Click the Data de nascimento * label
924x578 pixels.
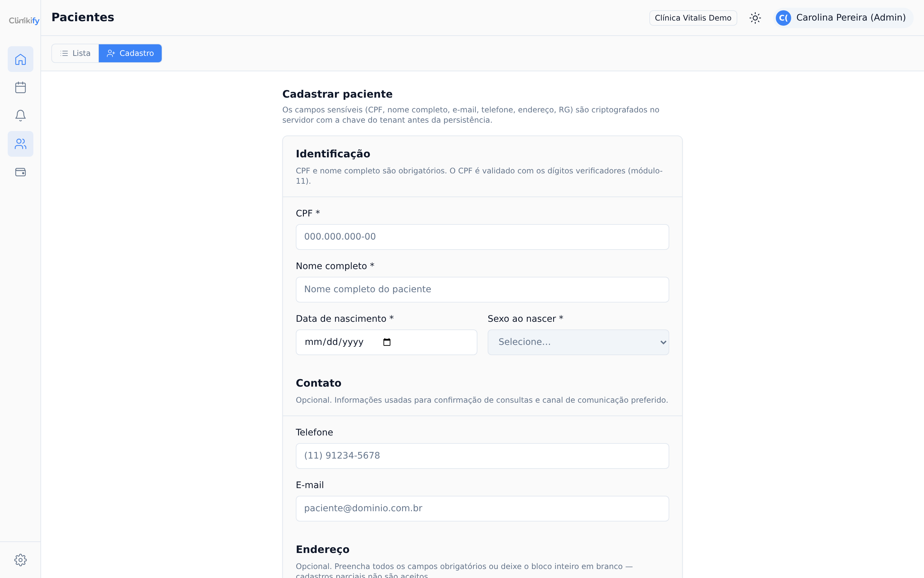tap(345, 319)
